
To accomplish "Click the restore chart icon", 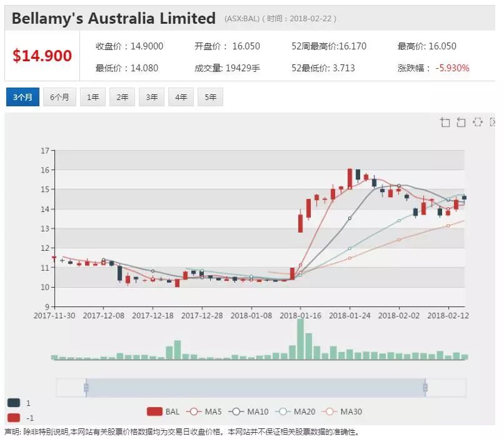I will pyautogui.click(x=478, y=122).
